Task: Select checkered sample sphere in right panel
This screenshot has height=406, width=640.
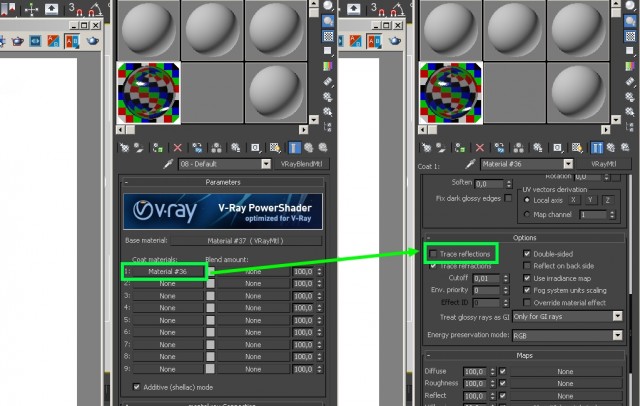Action: (x=451, y=93)
